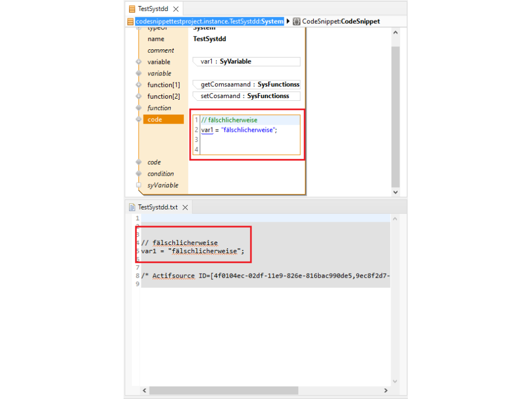This screenshot has width=532, height=399.
Task: Click the CodeSnippet template icon in the breadcrumb
Action: point(296,22)
